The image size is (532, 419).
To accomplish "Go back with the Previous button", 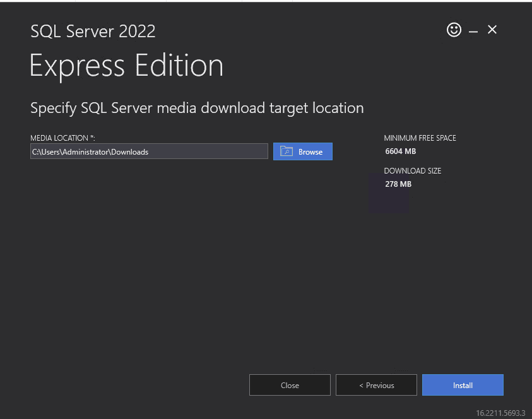I will pyautogui.click(x=376, y=385).
